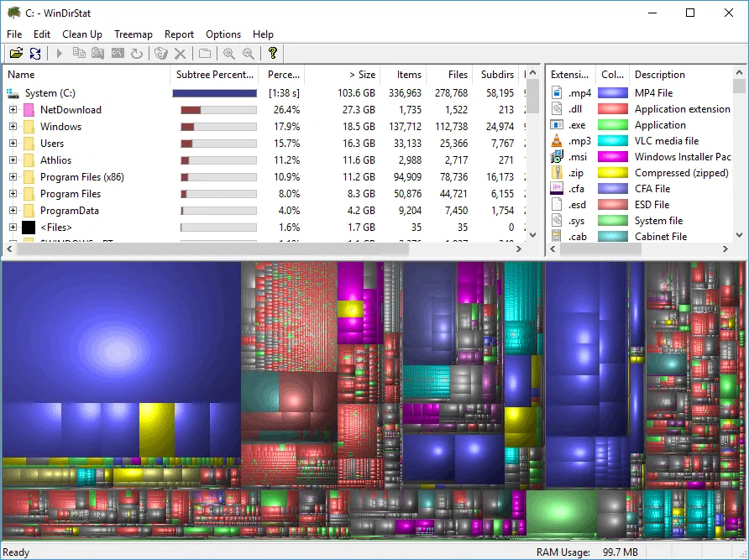Click the Select parent folder icon
This screenshot has width=749, height=560.
[204, 53]
